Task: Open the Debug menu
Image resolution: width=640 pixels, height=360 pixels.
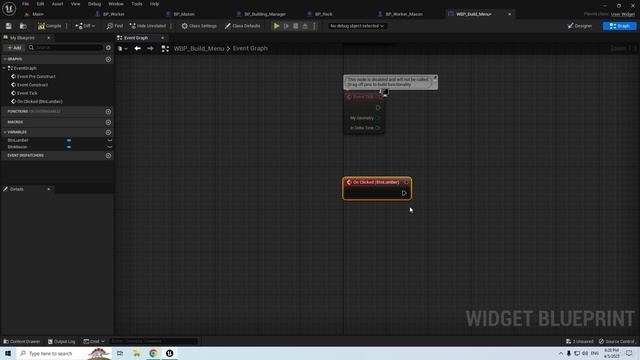Action: (x=94, y=4)
